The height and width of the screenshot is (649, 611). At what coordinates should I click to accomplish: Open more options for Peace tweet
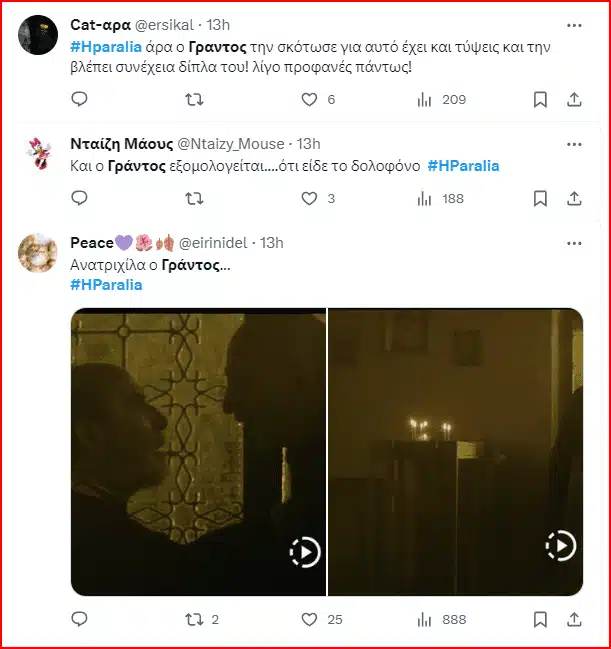(x=574, y=243)
